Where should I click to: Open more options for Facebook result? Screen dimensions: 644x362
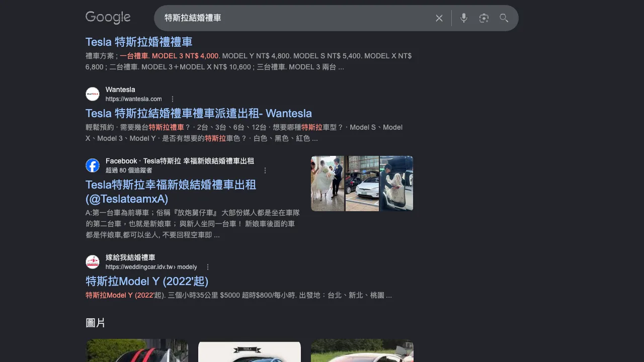265,170
